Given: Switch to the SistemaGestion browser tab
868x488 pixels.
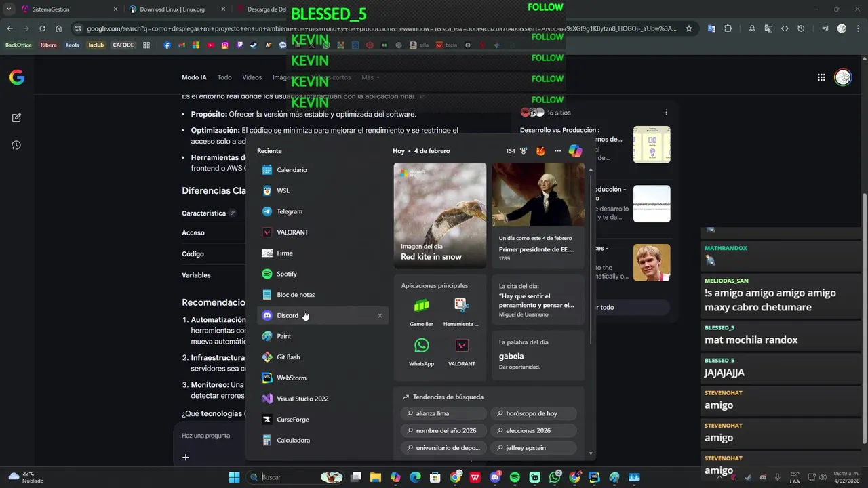Looking at the screenshot, I should [68, 9].
